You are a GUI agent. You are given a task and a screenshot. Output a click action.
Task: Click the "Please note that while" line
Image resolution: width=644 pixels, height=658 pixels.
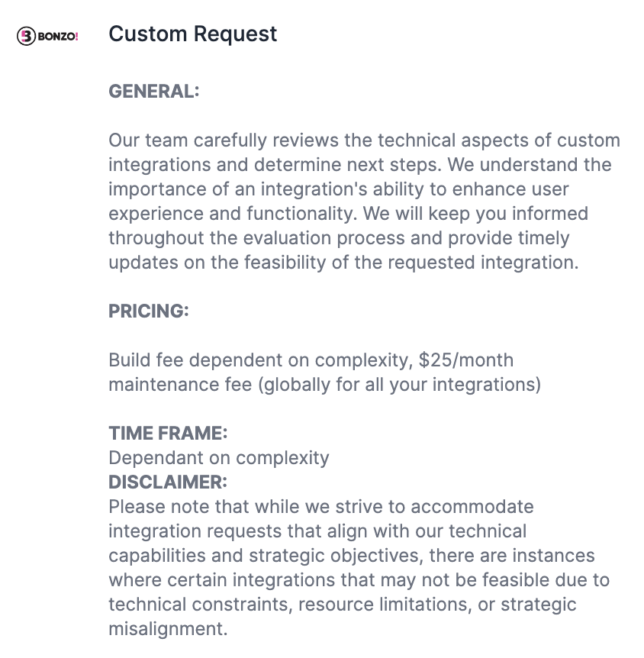[320, 507]
